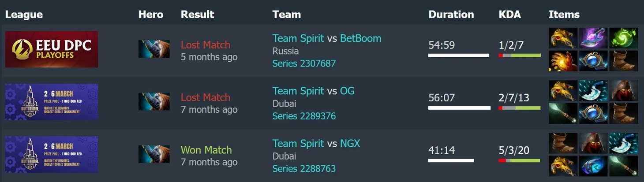Click the KDA column header
This screenshot has height=182, width=644.
[509, 15]
